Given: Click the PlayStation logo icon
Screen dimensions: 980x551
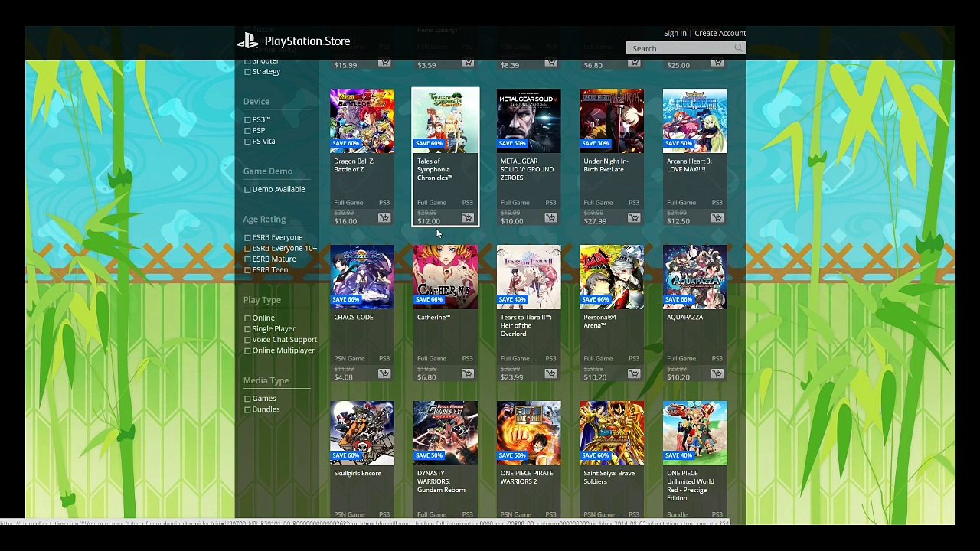Looking at the screenshot, I should point(248,41).
